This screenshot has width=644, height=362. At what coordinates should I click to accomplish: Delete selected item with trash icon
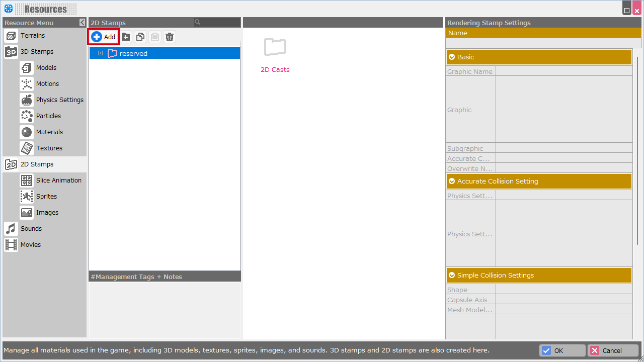click(170, 37)
